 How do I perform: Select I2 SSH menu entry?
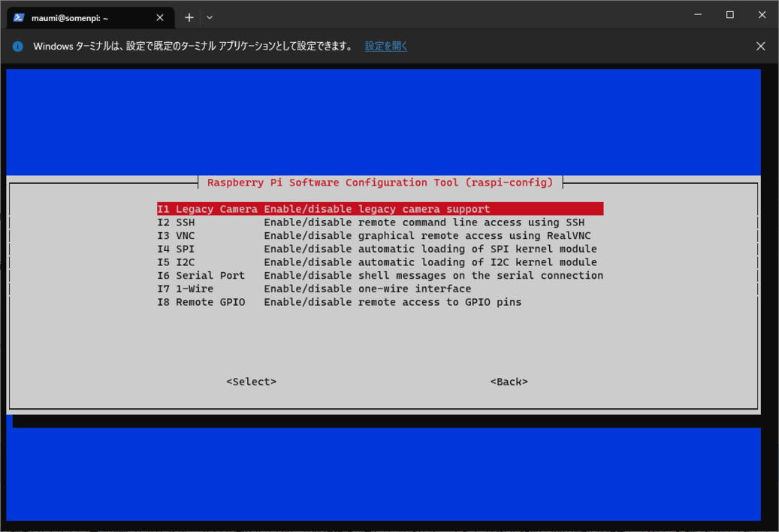[380, 222]
